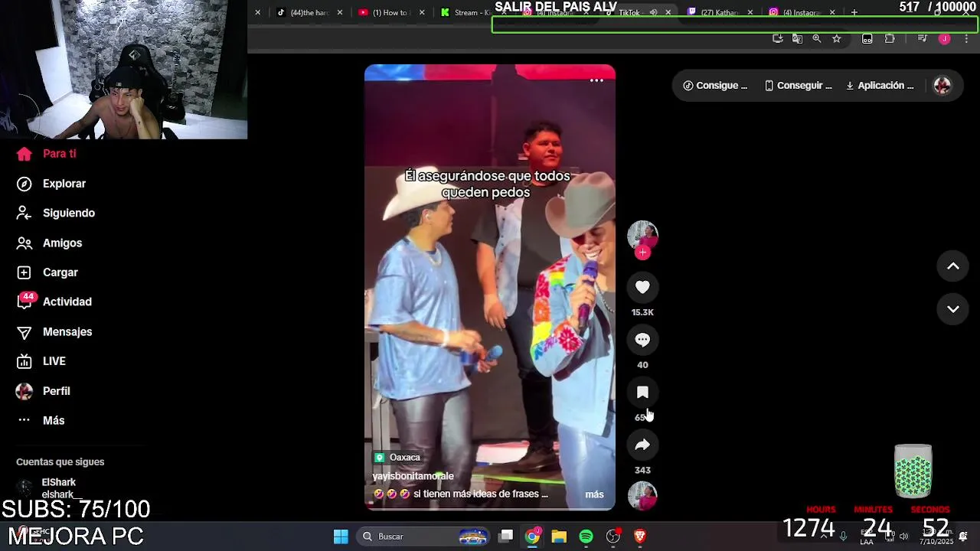Show hidden tray icons chevron
Screen dimensions: 980x551
825,536
